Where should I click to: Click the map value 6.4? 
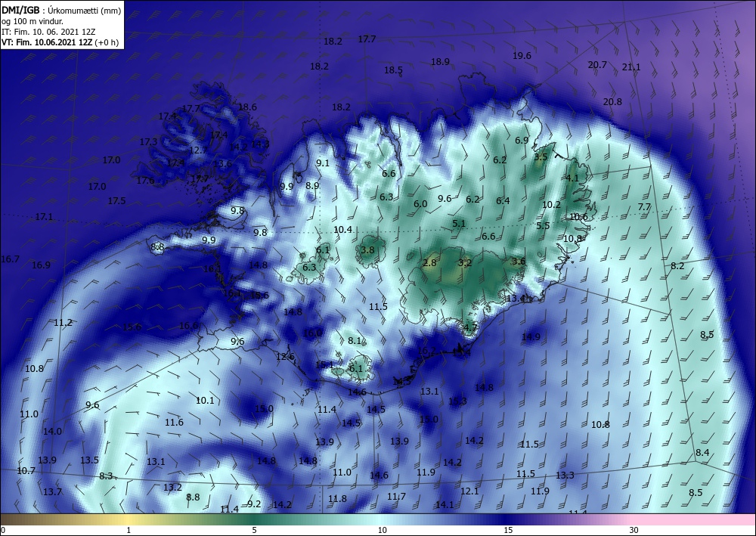(503, 201)
